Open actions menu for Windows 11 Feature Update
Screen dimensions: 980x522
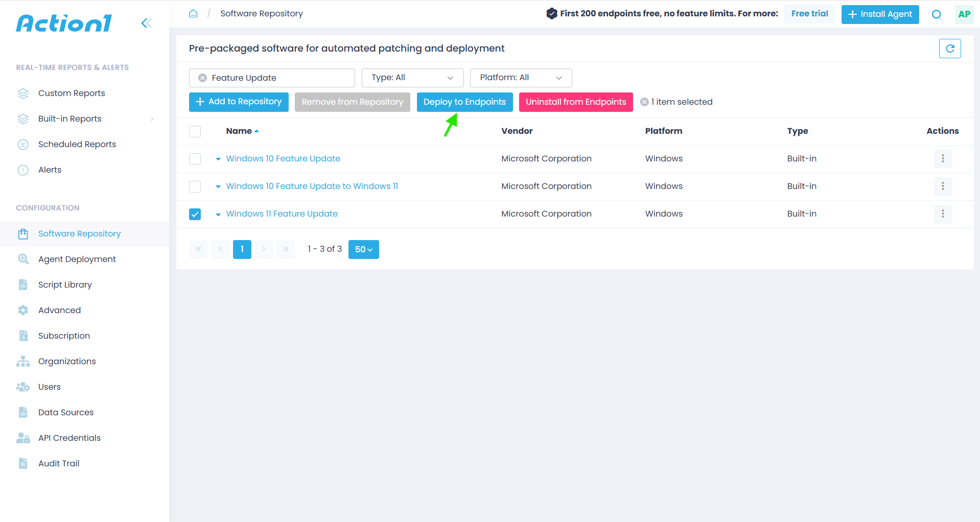[943, 213]
